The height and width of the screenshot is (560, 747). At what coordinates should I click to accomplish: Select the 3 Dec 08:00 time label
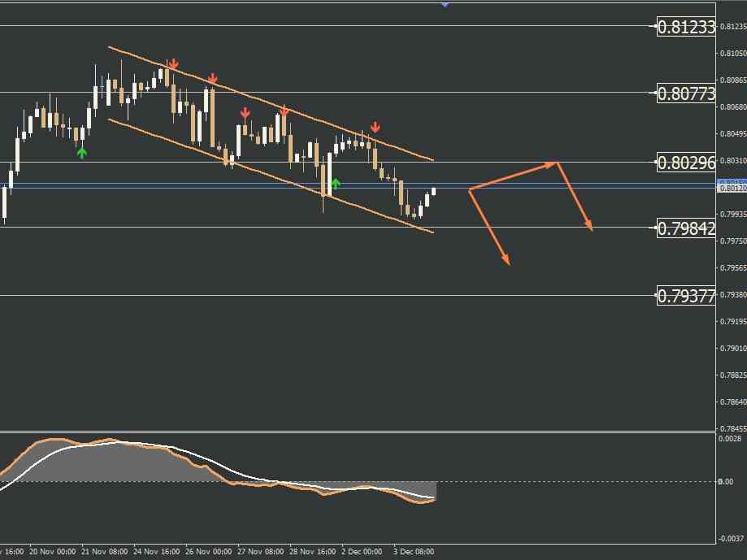point(414,551)
